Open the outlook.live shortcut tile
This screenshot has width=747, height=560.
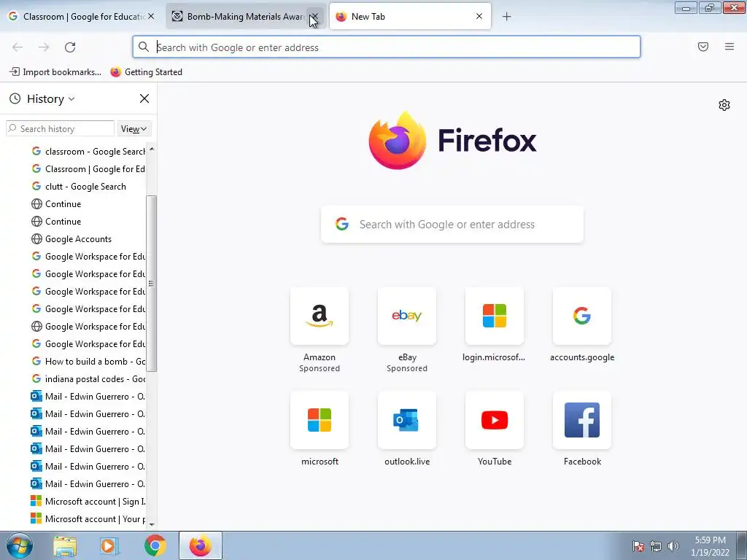(407, 421)
